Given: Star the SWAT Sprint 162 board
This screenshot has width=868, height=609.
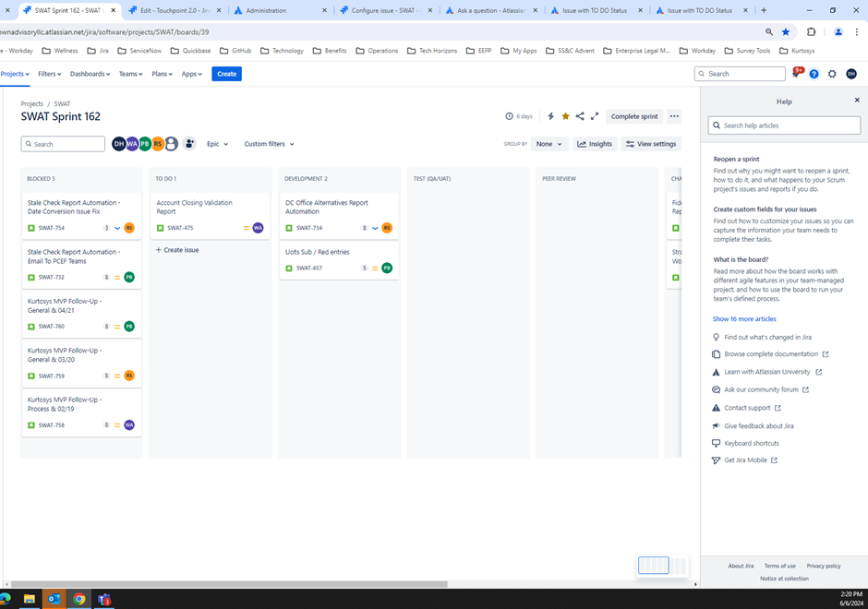Looking at the screenshot, I should [x=565, y=116].
